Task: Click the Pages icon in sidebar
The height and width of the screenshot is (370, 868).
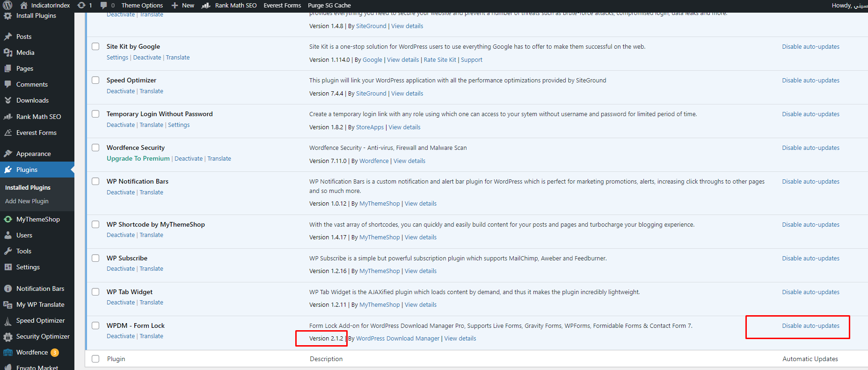Action: pos(8,68)
